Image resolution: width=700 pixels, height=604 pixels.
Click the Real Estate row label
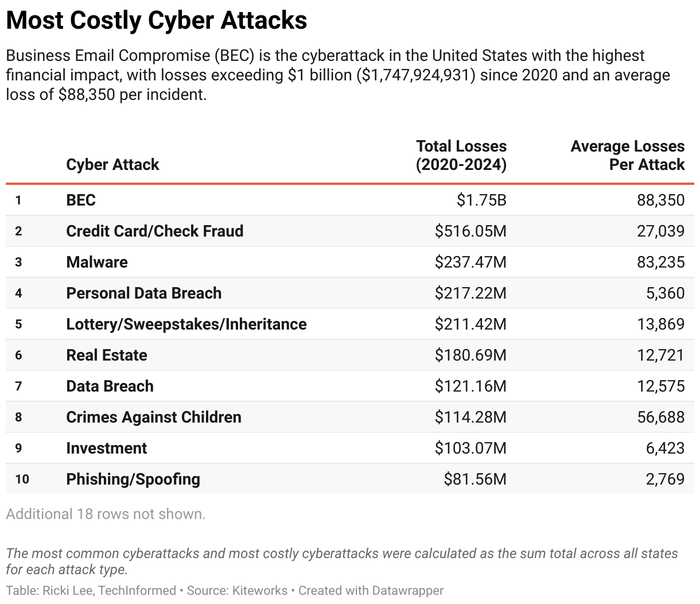[x=107, y=355]
